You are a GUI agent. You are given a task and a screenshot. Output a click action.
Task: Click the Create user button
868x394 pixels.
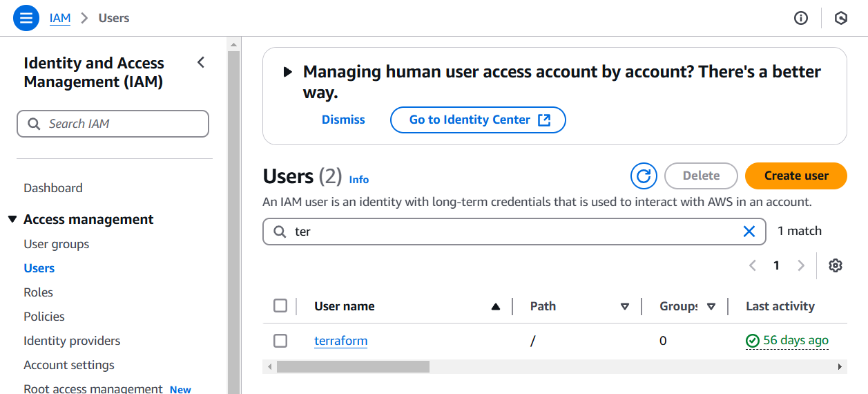point(796,176)
